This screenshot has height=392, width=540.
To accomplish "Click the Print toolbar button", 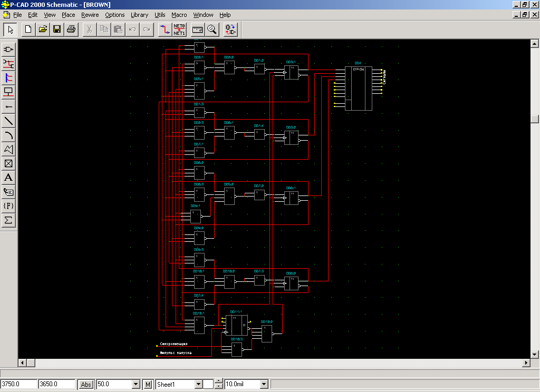I will point(71,30).
